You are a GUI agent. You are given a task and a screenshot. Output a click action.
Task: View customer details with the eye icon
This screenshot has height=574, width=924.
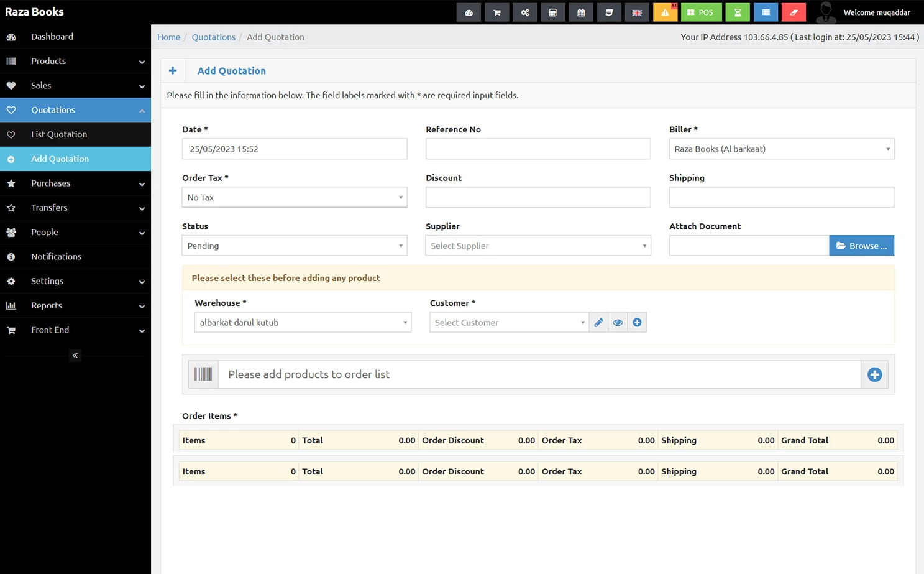[618, 322]
